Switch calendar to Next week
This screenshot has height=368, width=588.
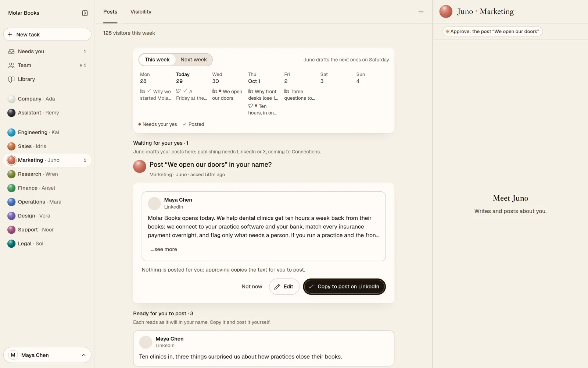coord(194,60)
